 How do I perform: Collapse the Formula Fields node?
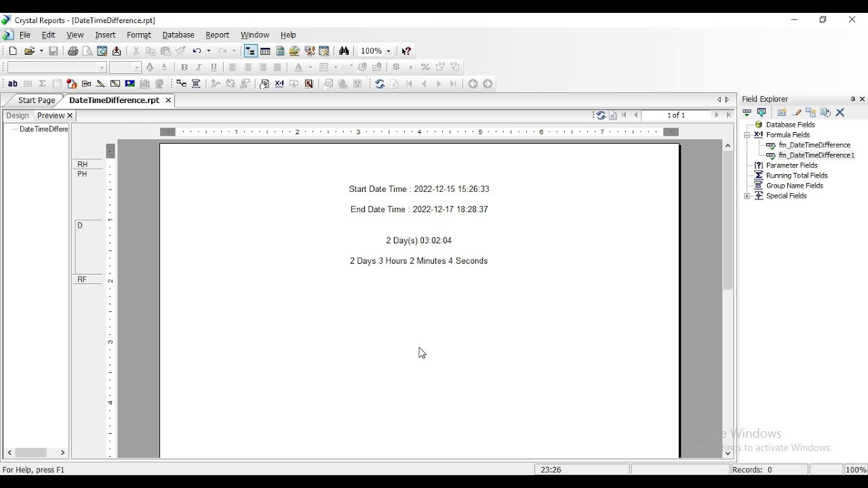coord(747,135)
